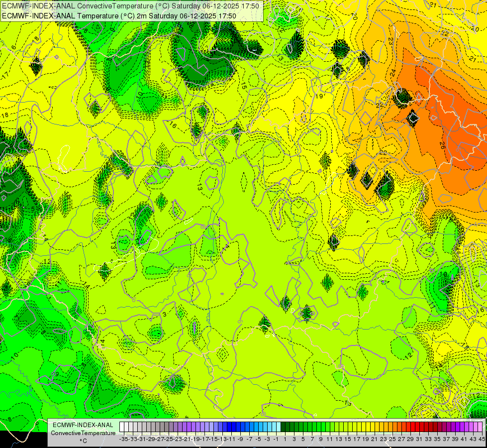Select the pale pink last swatch of the color scale

(480, 427)
